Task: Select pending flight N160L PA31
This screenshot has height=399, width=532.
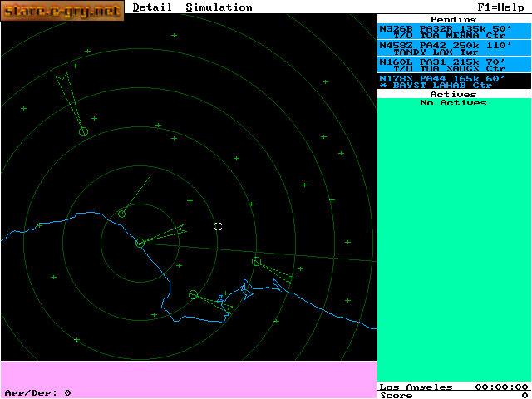Action: pos(454,65)
